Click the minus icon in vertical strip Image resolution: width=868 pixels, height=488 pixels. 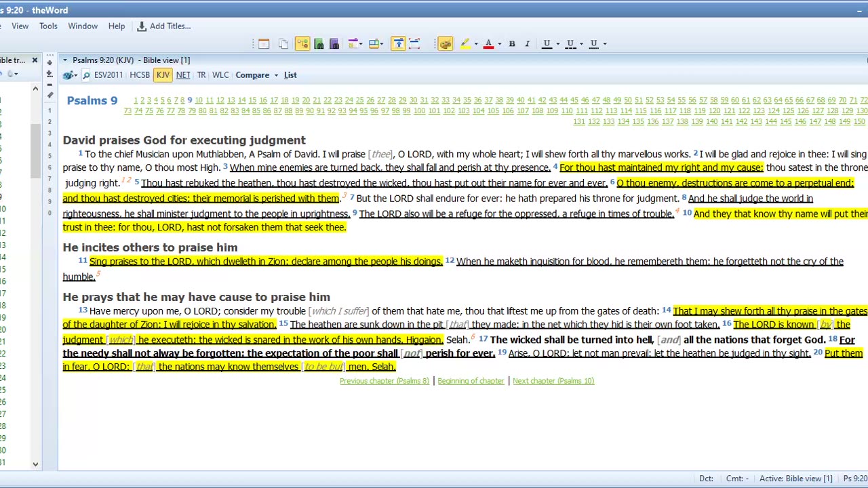[50, 84]
